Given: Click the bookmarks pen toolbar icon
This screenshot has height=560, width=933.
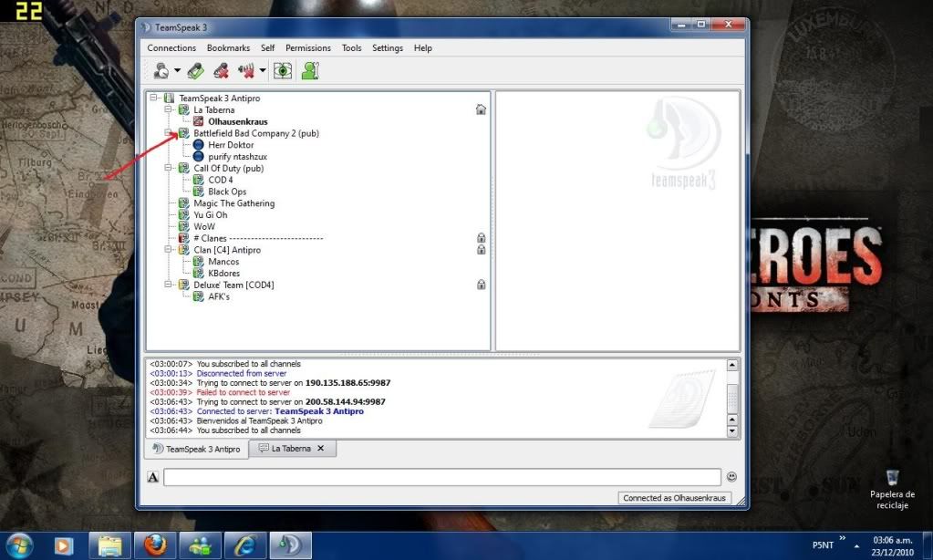Looking at the screenshot, I should click(195, 71).
